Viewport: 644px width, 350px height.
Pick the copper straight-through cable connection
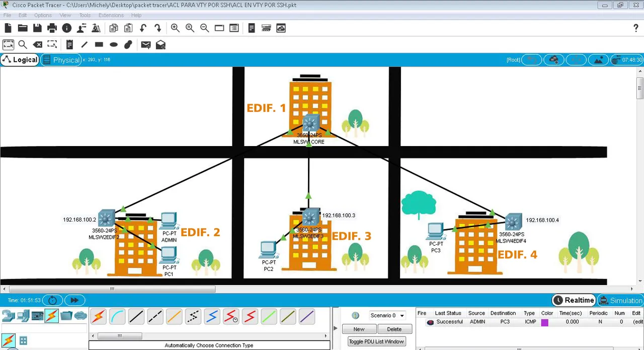point(136,316)
